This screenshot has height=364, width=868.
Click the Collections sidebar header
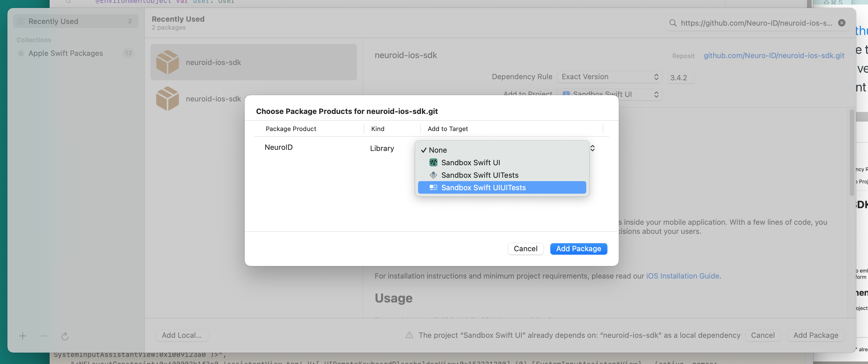(x=34, y=40)
